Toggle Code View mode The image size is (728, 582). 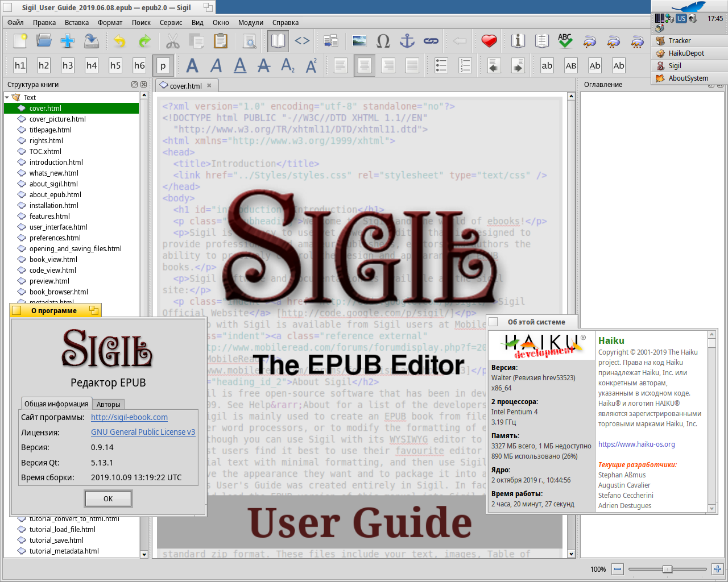pyautogui.click(x=302, y=41)
